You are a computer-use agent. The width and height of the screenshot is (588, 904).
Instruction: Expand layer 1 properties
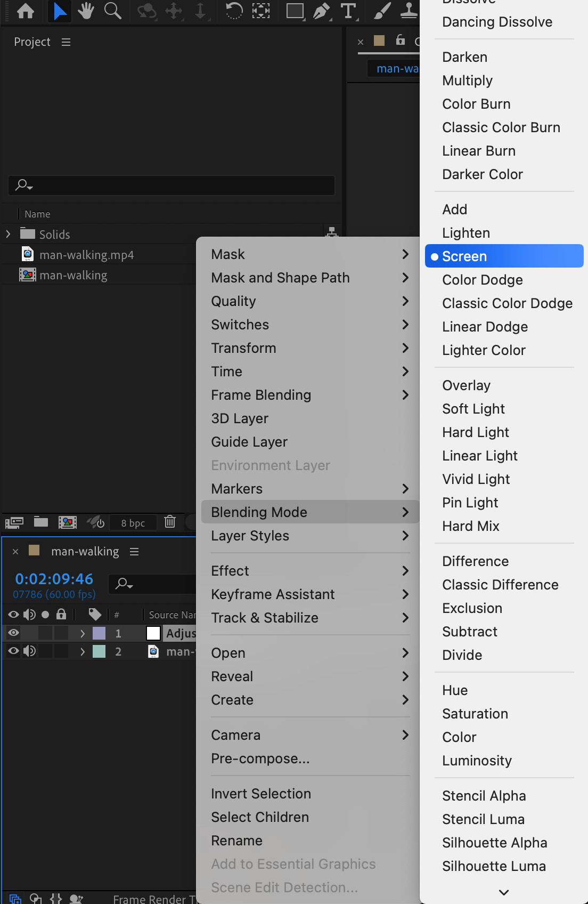82,633
